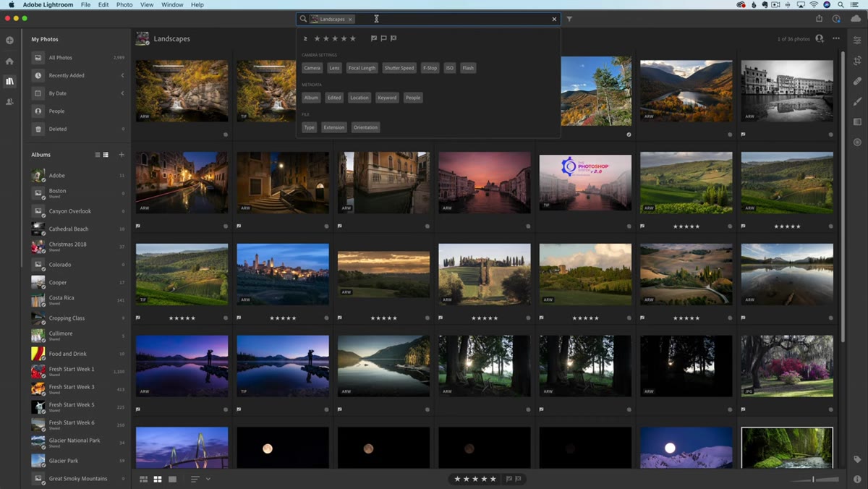Open the Keywords tag icon
The height and width of the screenshot is (489, 868).
point(857,459)
